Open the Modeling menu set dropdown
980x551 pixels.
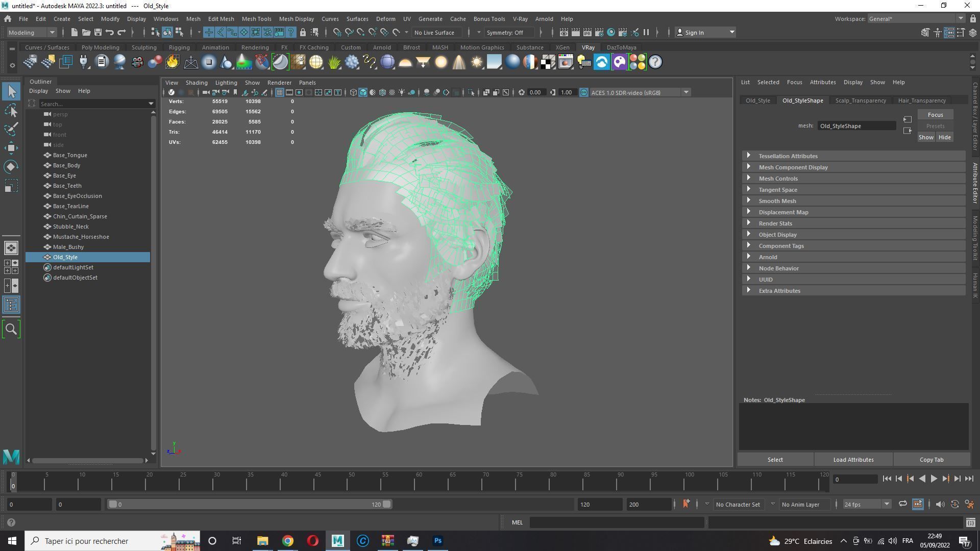(32, 32)
